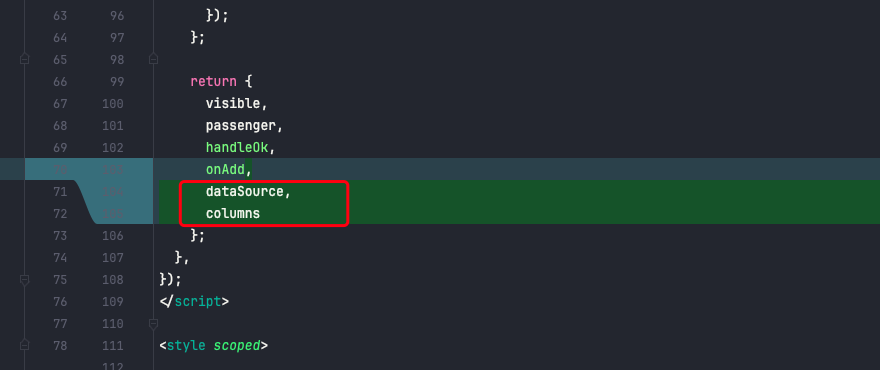Place cursor on the return keyword
The image size is (880, 370).
[213, 81]
